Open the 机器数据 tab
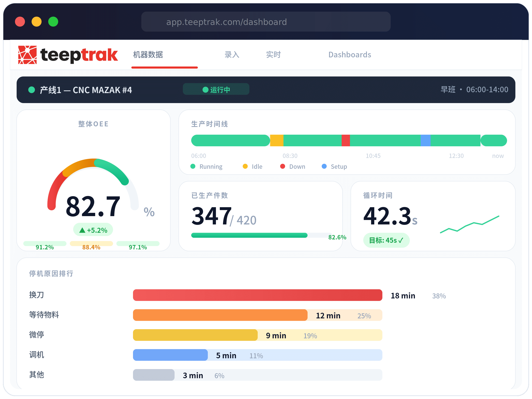 click(148, 55)
